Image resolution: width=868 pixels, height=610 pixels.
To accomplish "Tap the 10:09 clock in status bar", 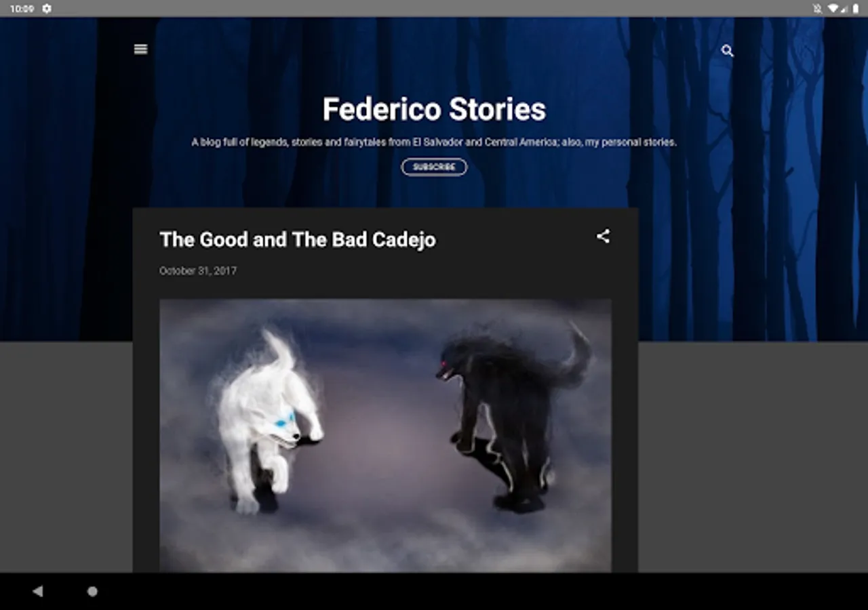I will pos(22,9).
